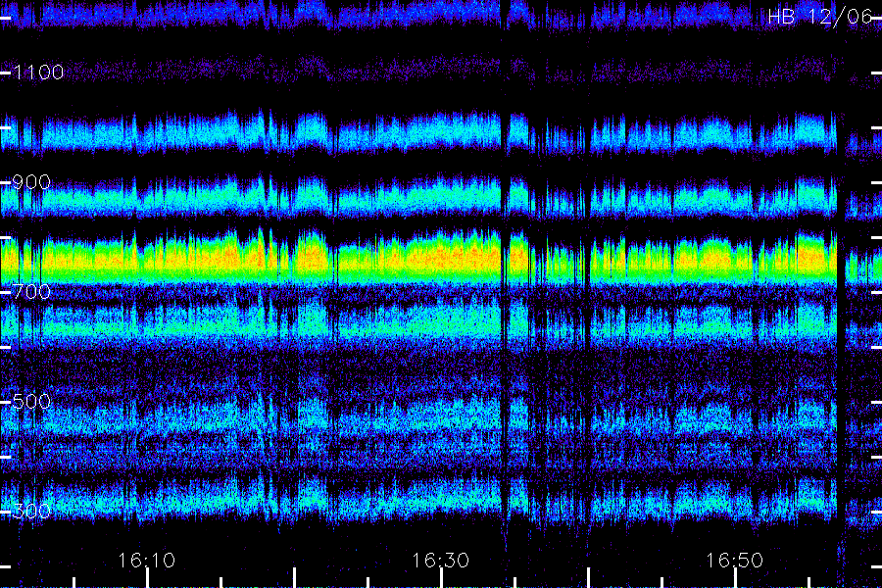Click the HB 12/06 station date label
Image resolution: width=882 pixels, height=588 pixels.
[820, 17]
